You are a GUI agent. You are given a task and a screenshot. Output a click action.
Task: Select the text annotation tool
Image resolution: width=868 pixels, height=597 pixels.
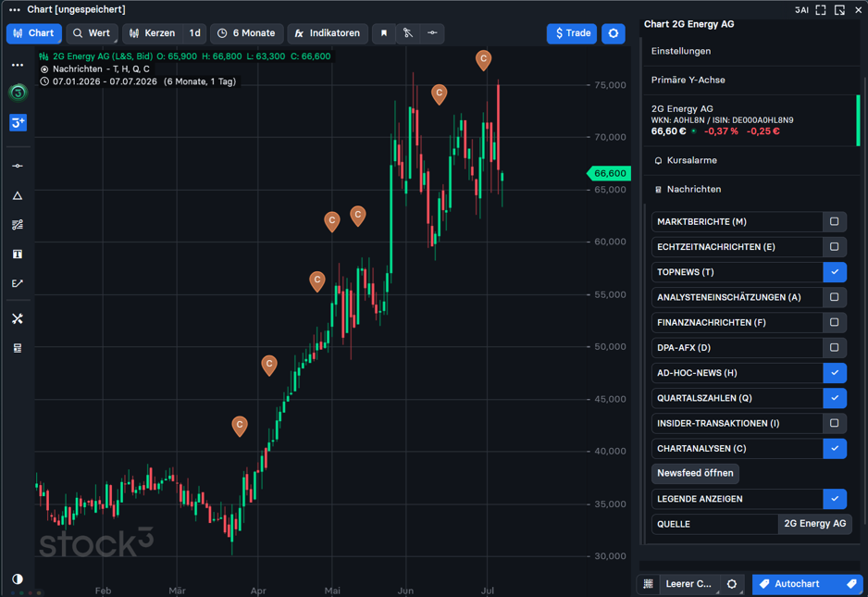(x=18, y=255)
